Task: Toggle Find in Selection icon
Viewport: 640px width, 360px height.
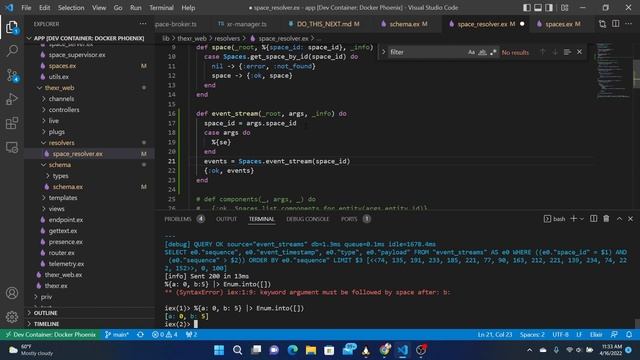Action: pos(567,52)
